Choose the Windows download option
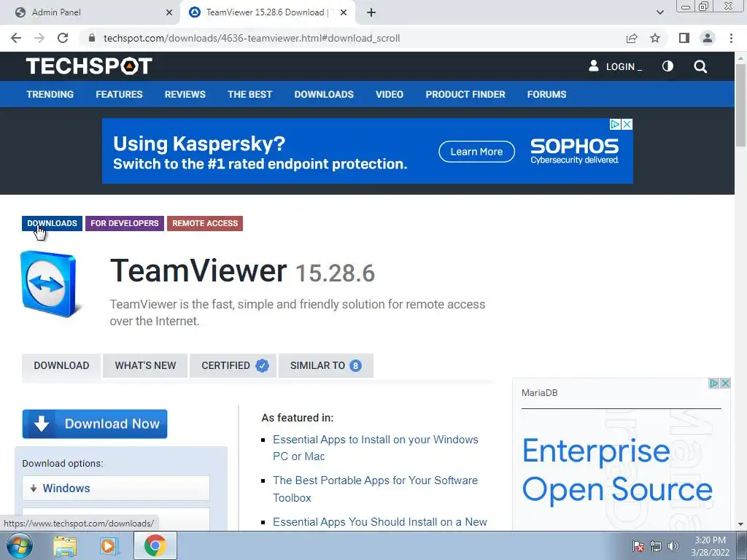Image resolution: width=747 pixels, height=560 pixels. 116,488
